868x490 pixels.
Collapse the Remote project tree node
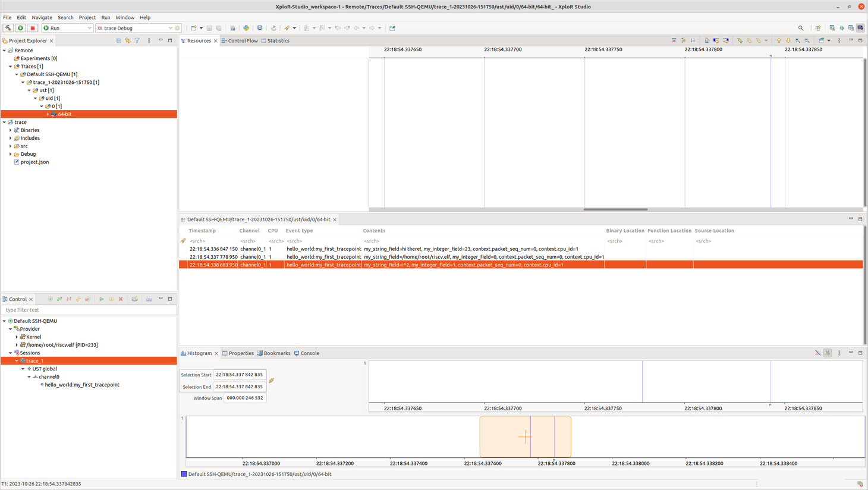[4, 51]
